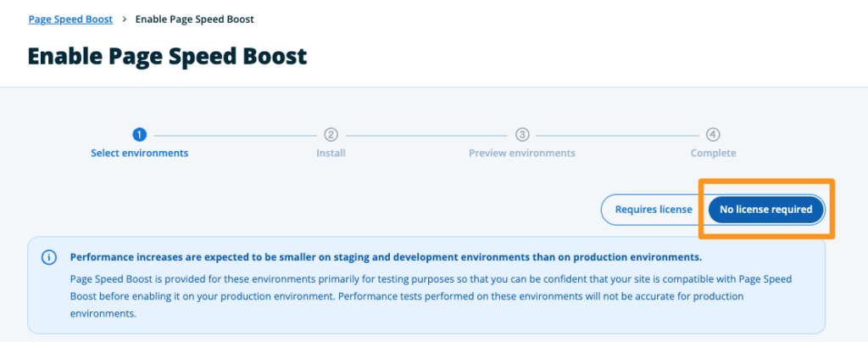This screenshot has width=868, height=342.
Task: Click the step 4 circle icon
Action: pos(714,134)
